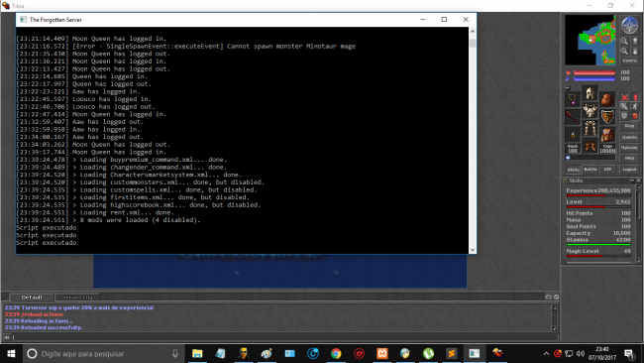
Task: Select the boots in feet slot
Action: tap(590, 146)
